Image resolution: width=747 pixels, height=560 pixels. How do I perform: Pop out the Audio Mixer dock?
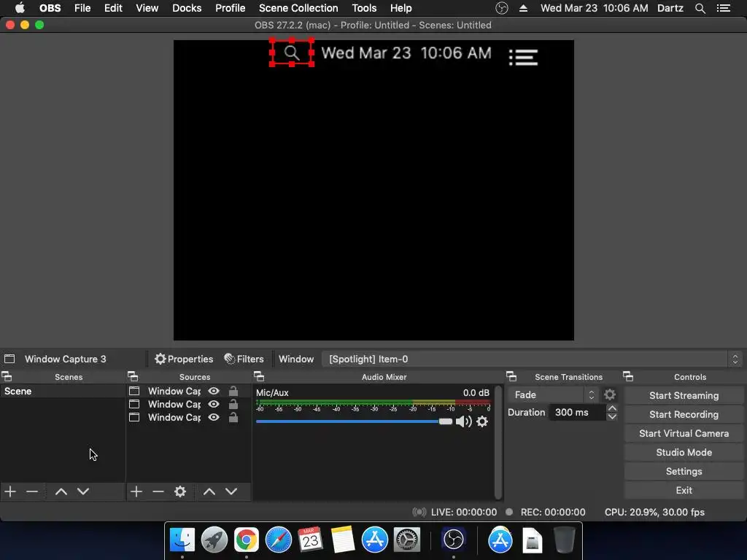259,377
